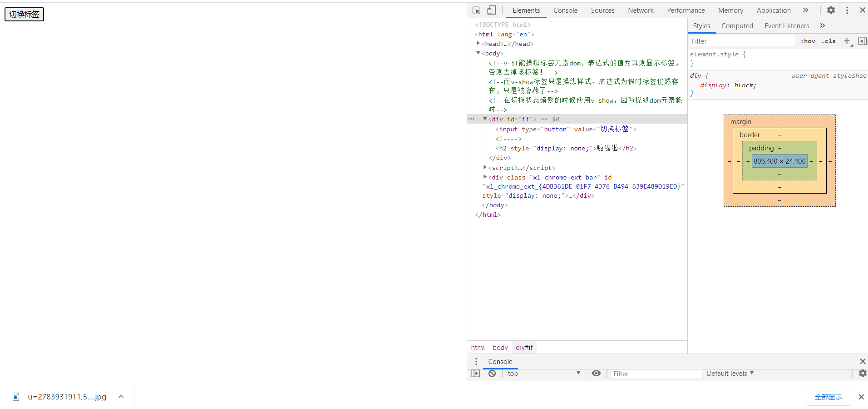Toggle the .cls class editor
This screenshot has height=409, width=868.
tap(829, 41)
